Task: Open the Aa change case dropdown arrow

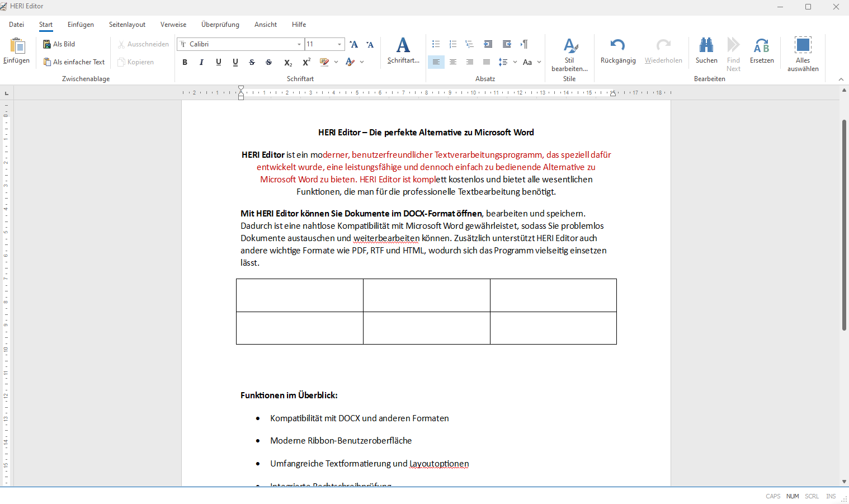Action: pyautogui.click(x=539, y=62)
